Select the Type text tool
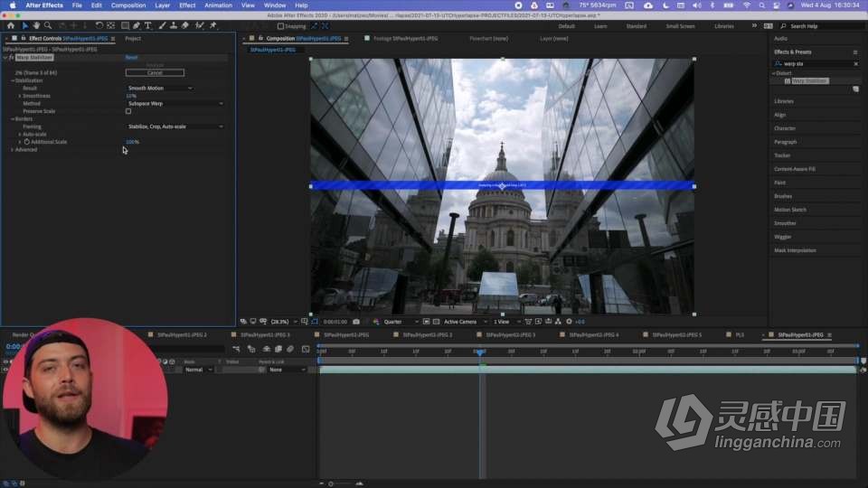This screenshot has width=868, height=488. [x=147, y=25]
